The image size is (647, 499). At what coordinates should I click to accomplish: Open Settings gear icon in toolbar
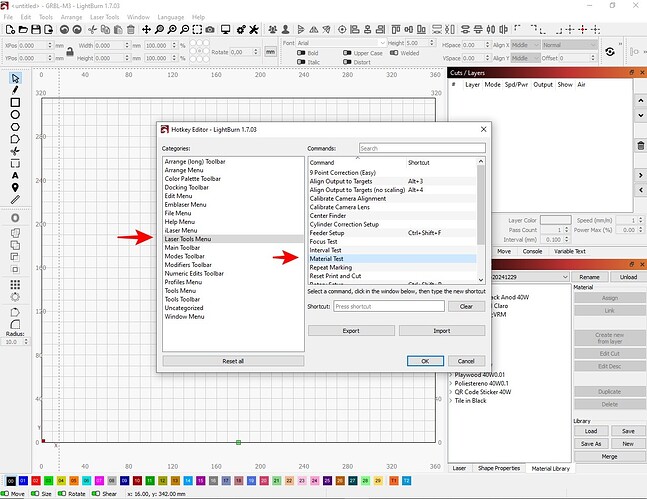[x=241, y=29]
